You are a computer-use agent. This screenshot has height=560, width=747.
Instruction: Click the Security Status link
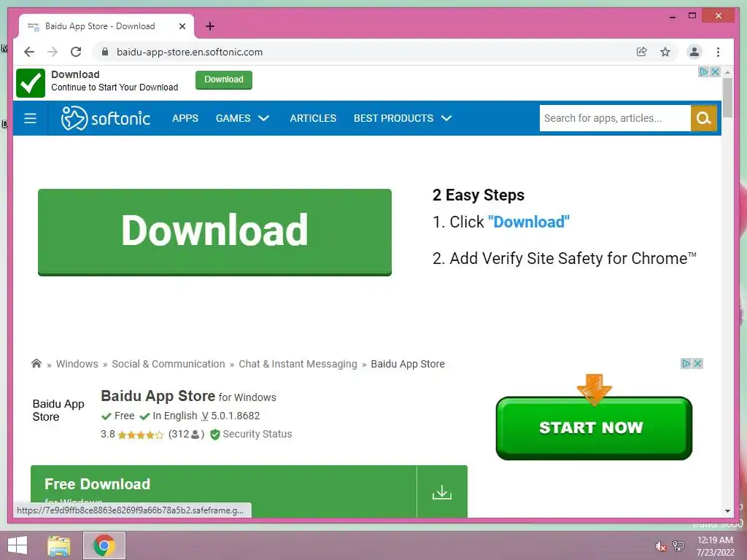coord(258,435)
